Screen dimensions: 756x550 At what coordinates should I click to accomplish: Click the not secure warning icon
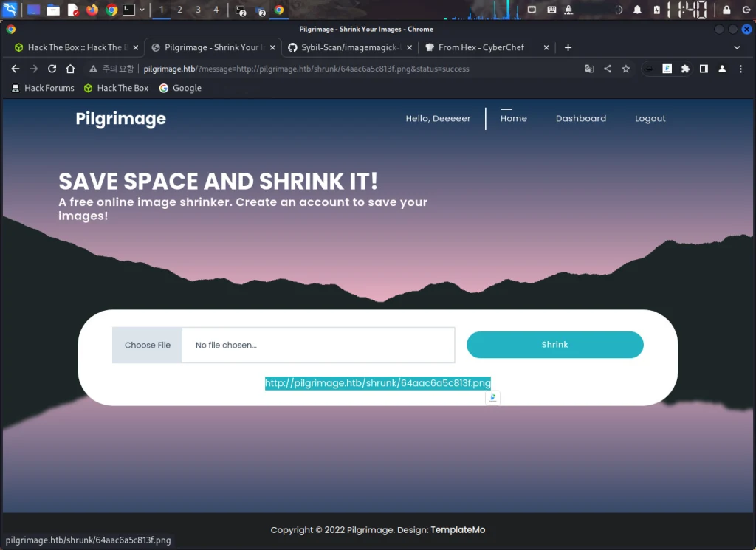click(x=93, y=69)
